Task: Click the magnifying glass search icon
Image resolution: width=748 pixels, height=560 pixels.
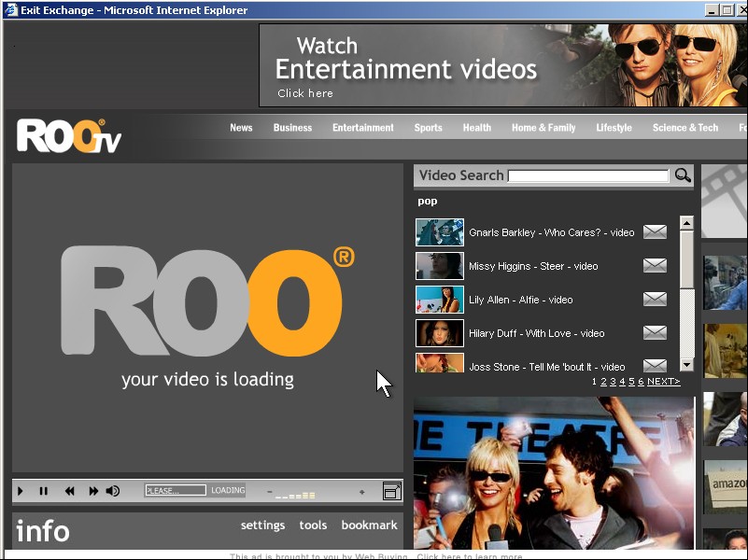Action: pyautogui.click(x=683, y=175)
